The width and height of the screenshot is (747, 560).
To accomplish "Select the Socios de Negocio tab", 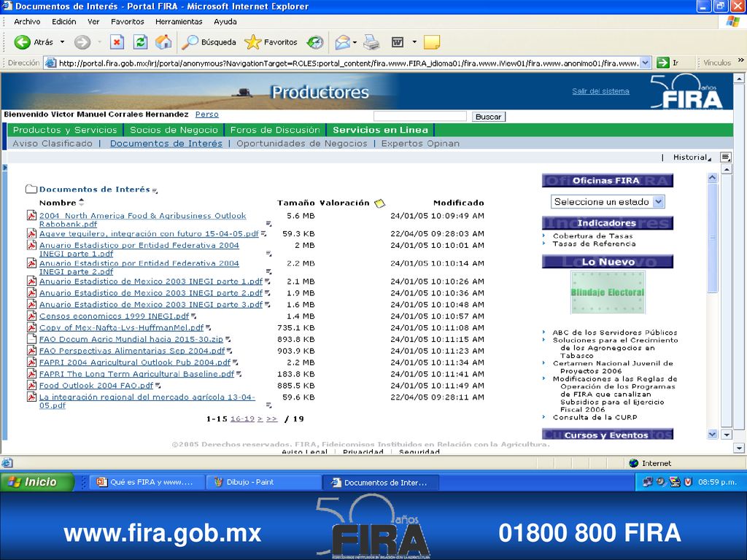I will 174,130.
